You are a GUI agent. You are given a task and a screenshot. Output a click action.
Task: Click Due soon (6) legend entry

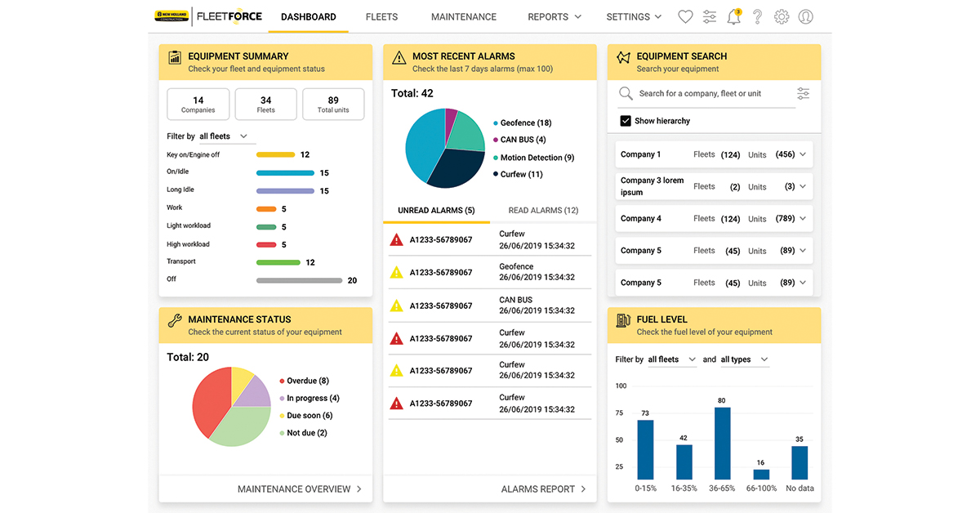[305, 416]
